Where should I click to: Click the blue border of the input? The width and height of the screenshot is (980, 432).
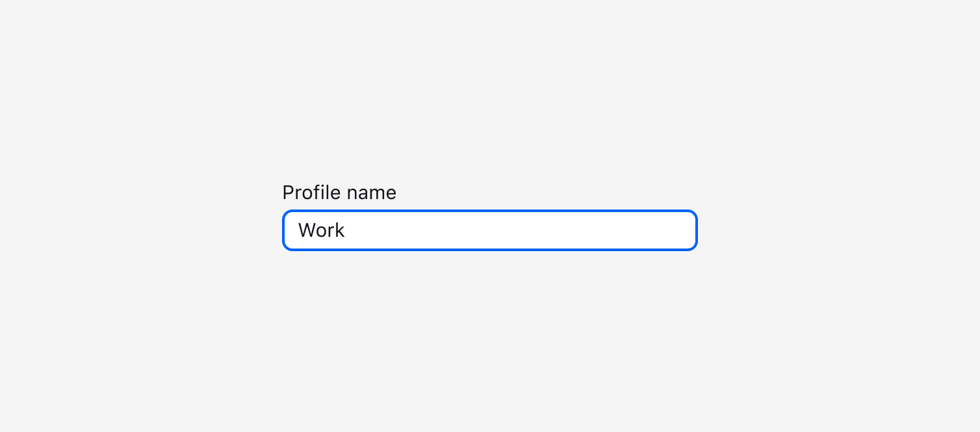490,211
